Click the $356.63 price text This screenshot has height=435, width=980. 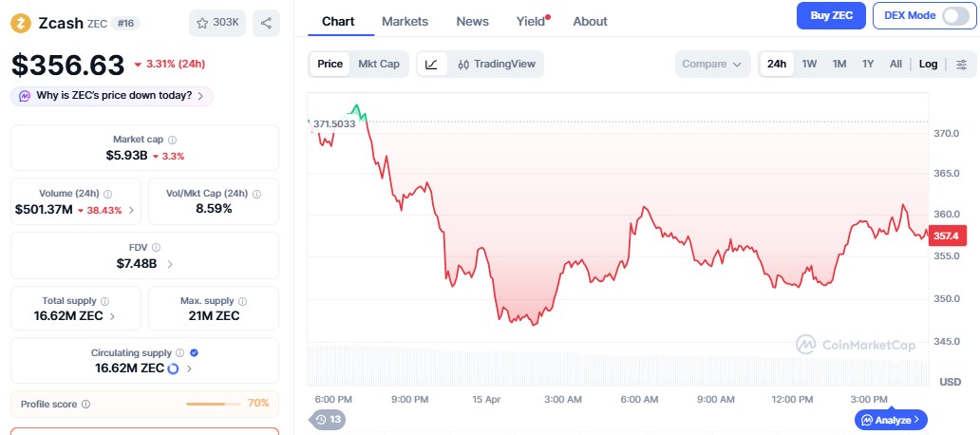tap(68, 65)
